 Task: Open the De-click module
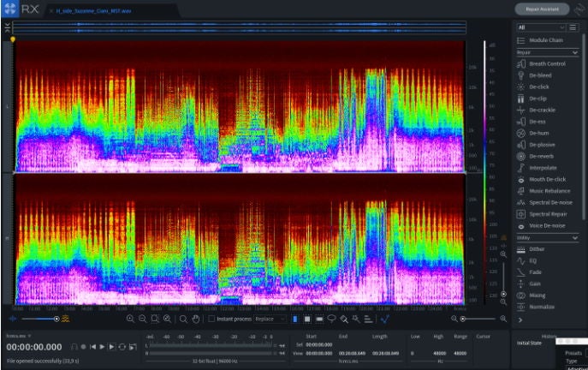(539, 87)
